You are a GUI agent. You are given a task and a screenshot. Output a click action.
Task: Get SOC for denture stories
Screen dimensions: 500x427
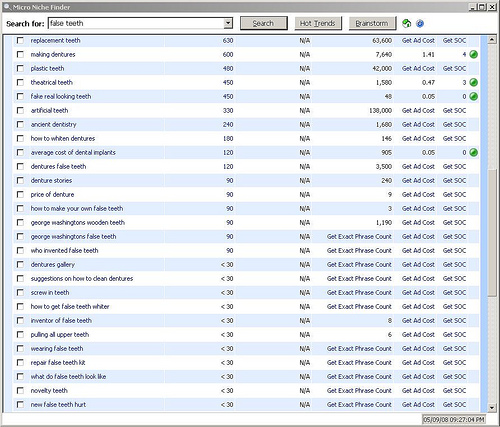click(454, 180)
